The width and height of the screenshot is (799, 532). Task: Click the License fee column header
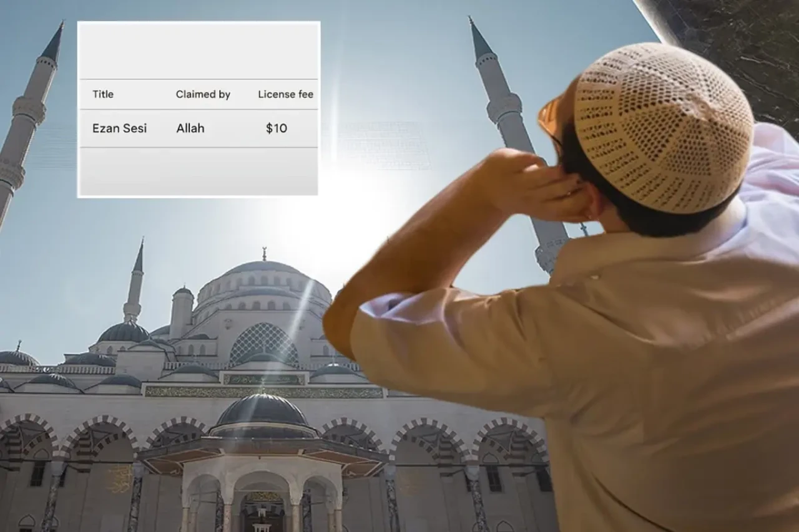[285, 94]
